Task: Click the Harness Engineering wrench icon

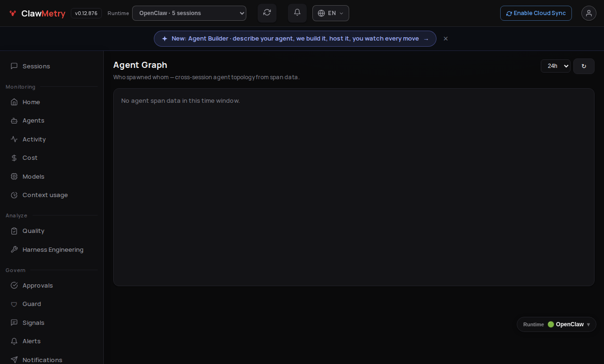Action: [x=14, y=250]
